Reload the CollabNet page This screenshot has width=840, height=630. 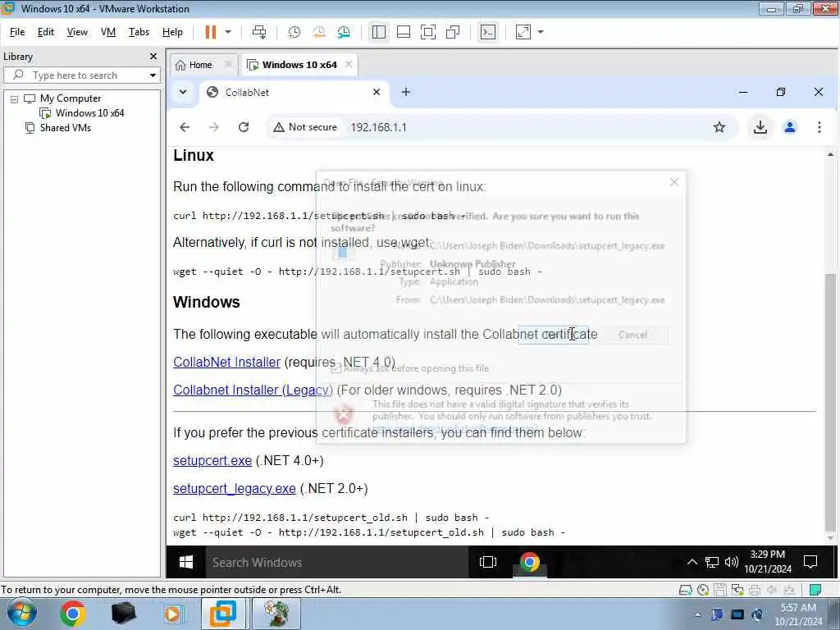coord(244,127)
